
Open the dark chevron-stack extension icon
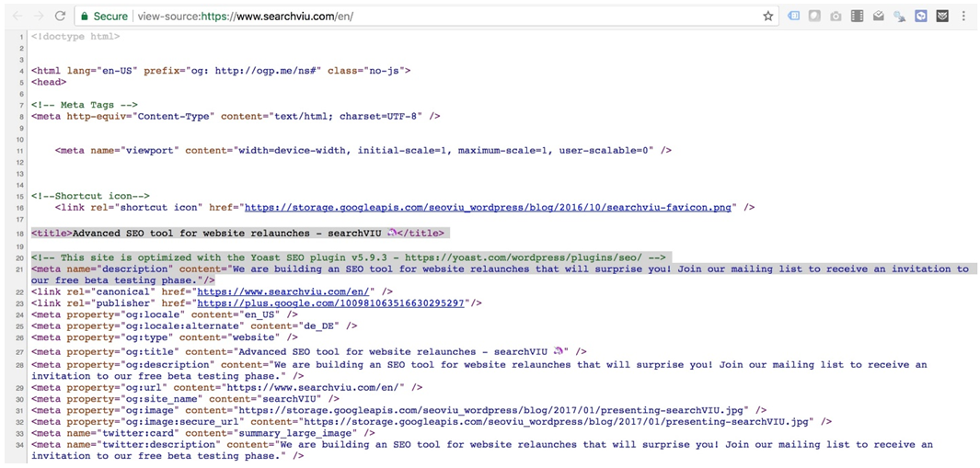click(x=942, y=17)
